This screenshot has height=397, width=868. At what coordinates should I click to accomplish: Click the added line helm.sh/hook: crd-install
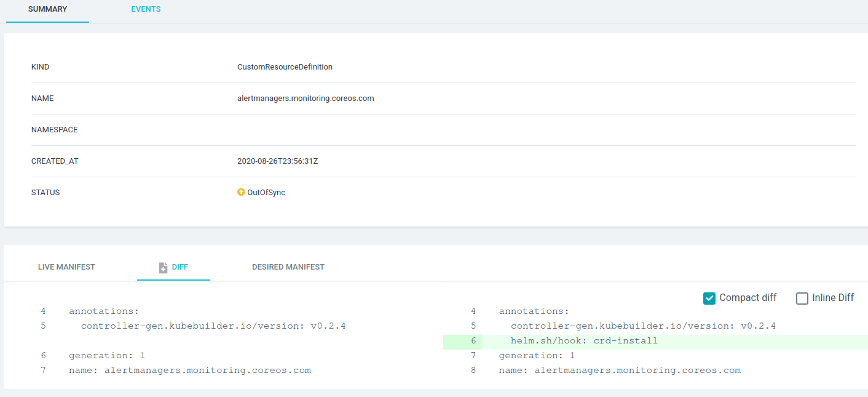pyautogui.click(x=584, y=341)
